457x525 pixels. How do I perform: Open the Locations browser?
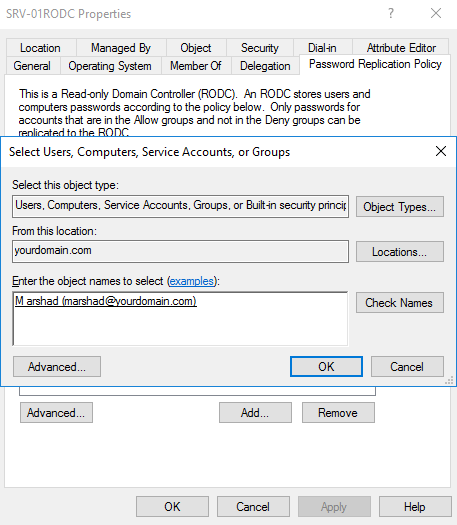(400, 252)
